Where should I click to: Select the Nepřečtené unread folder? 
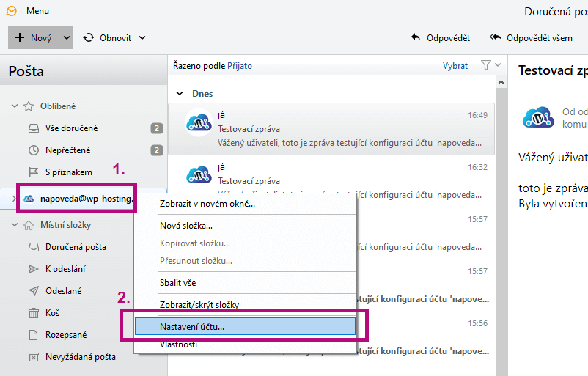click(x=67, y=150)
